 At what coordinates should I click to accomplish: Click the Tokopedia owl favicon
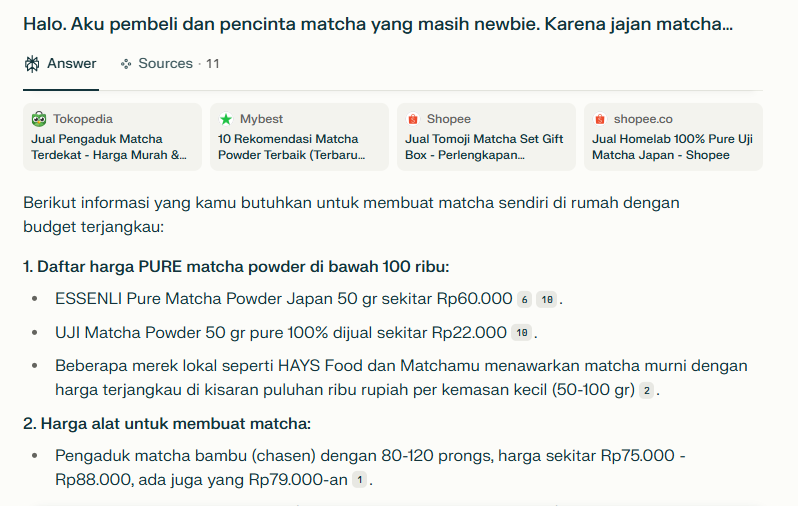point(39,119)
